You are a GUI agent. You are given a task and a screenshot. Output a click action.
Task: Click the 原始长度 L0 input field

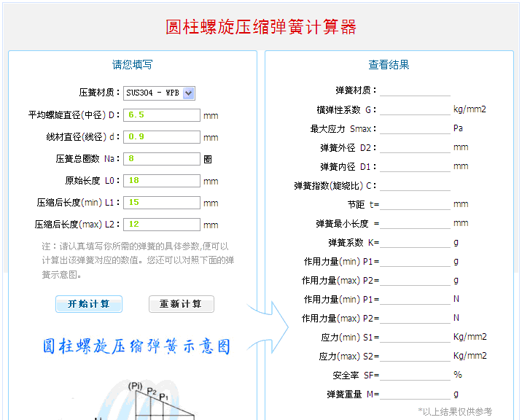click(162, 181)
